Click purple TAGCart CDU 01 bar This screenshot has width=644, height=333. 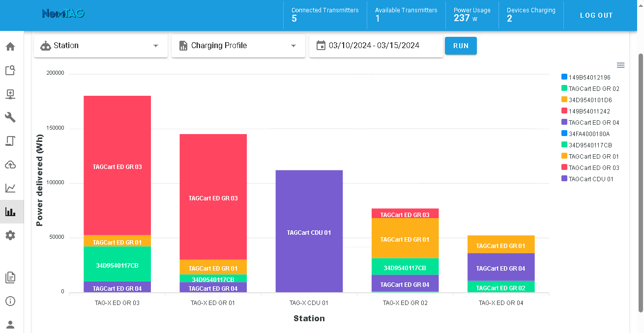pos(309,231)
